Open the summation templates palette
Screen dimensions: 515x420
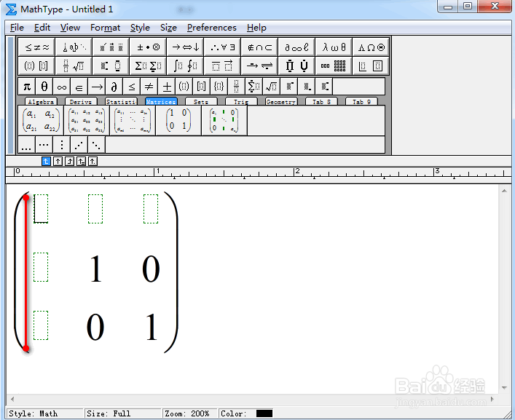(x=148, y=66)
